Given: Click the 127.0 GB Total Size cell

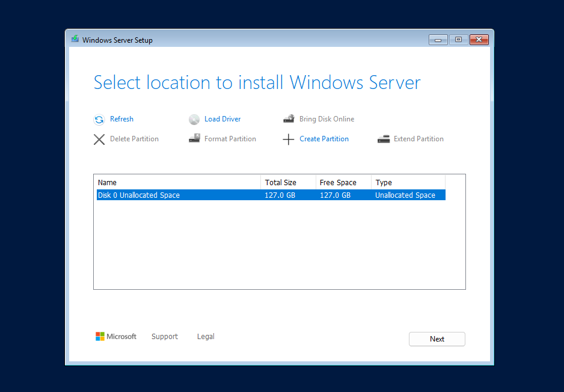Looking at the screenshot, I should [x=280, y=195].
